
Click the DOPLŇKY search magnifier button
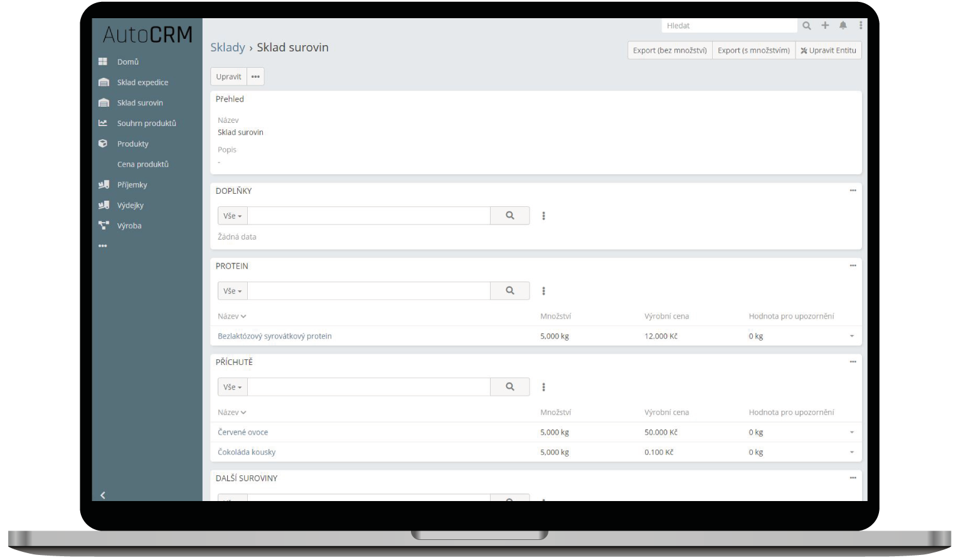point(510,216)
